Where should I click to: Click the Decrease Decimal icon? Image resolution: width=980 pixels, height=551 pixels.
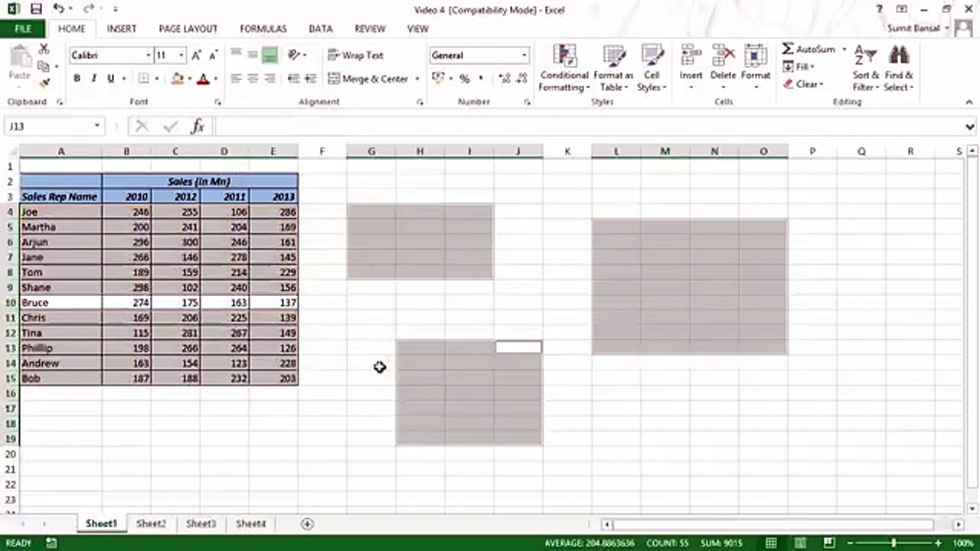coord(521,78)
